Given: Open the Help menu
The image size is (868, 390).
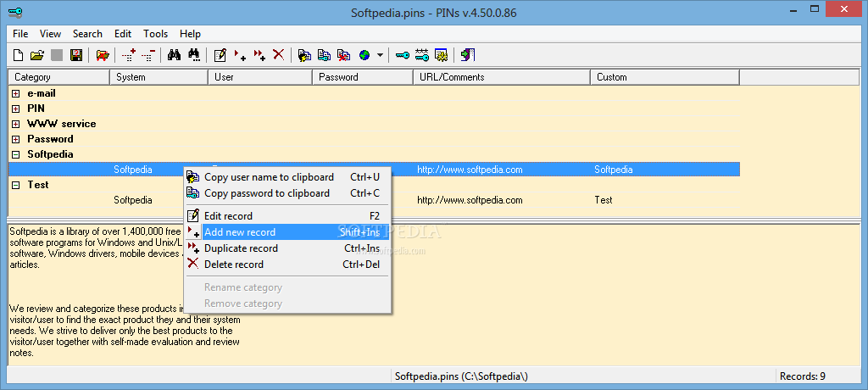Looking at the screenshot, I should [191, 34].
